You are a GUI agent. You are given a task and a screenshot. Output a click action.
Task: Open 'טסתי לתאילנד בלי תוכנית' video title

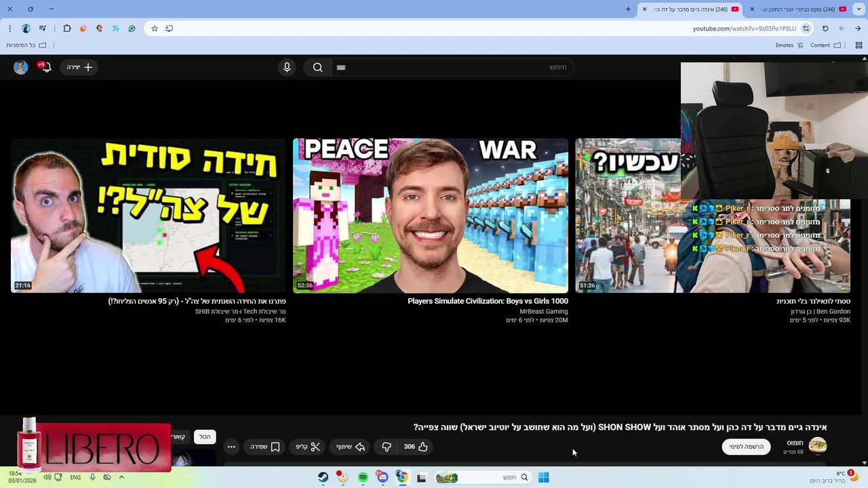(x=813, y=301)
